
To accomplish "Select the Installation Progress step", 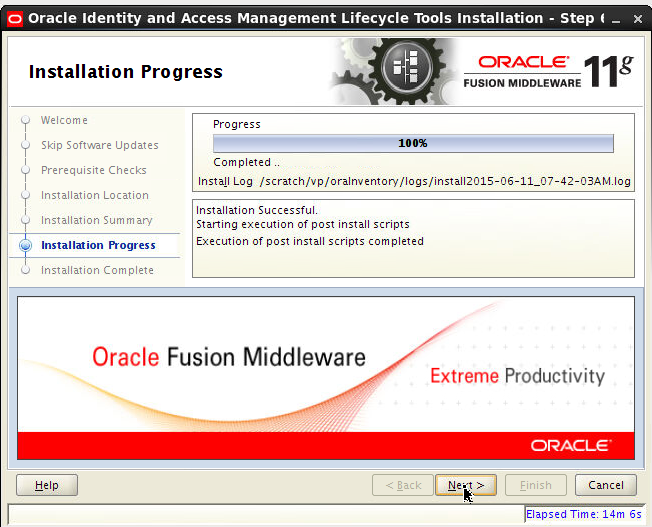I will pyautogui.click(x=98, y=245).
